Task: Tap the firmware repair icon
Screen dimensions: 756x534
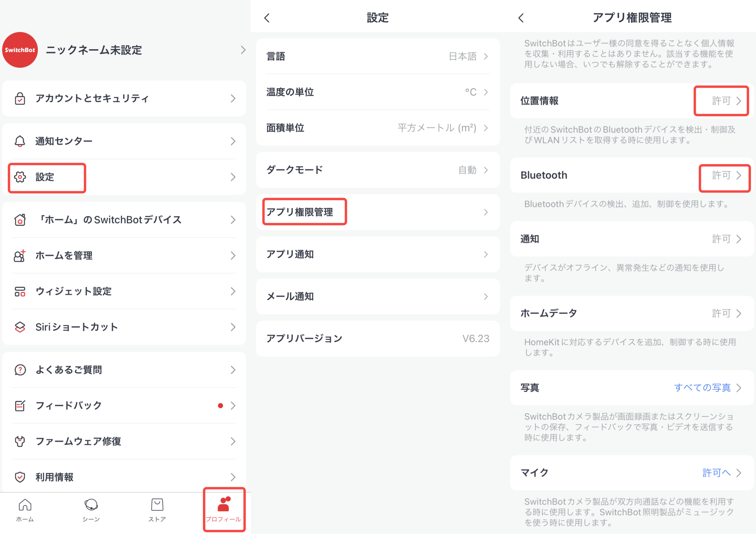Action: coord(20,441)
